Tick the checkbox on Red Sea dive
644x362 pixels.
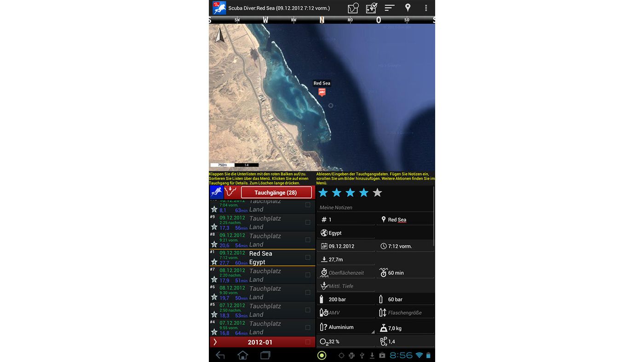pos(308,257)
